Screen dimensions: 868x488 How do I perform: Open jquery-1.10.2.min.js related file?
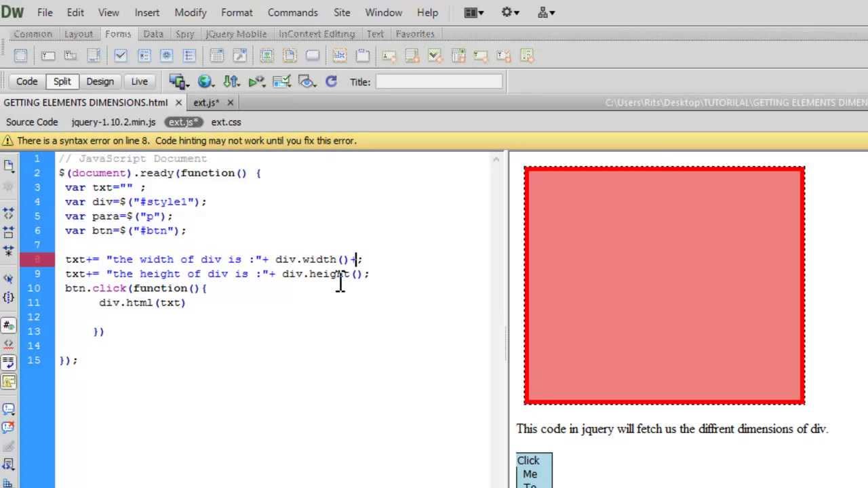tap(113, 122)
